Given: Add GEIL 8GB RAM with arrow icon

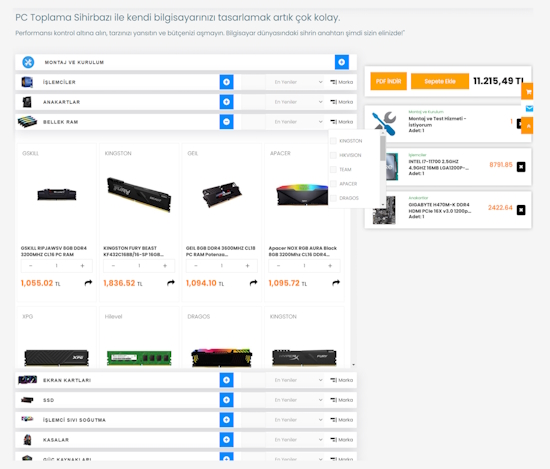Looking at the screenshot, I should [x=253, y=283].
